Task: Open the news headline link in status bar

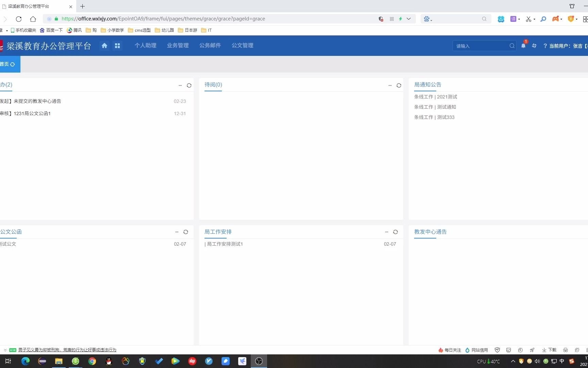Action: click(67, 350)
